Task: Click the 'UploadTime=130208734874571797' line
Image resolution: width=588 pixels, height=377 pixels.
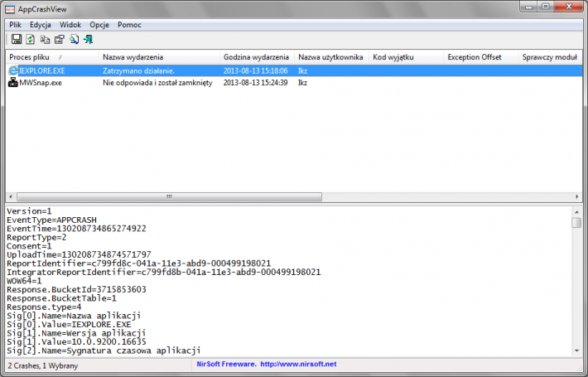Action: click(x=79, y=254)
